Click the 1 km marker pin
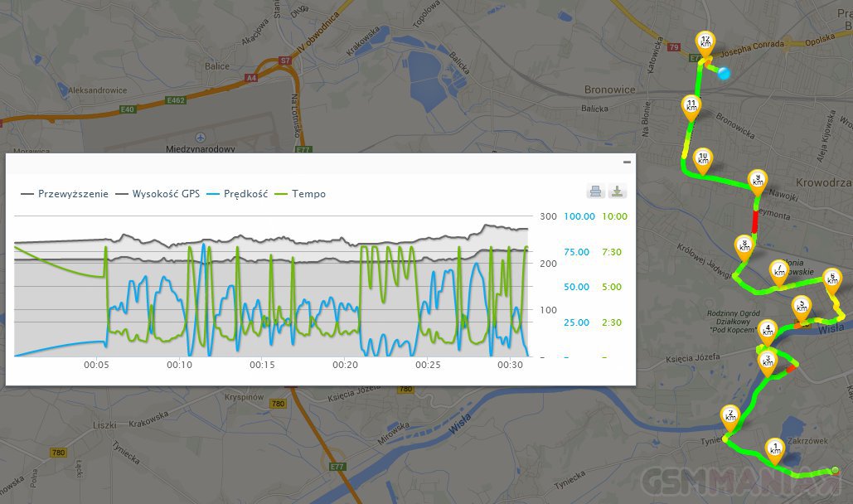Image resolution: width=853 pixels, height=504 pixels. pyautogui.click(x=775, y=448)
